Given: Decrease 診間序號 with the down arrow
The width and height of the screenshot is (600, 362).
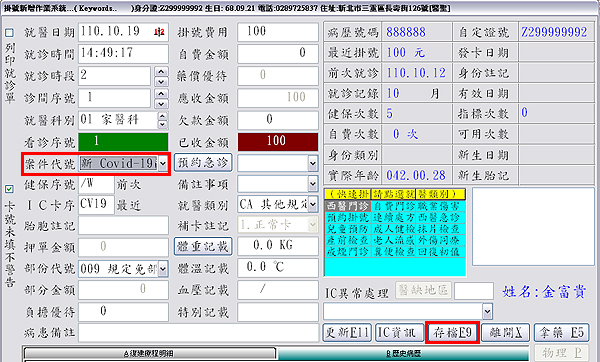Looking at the screenshot, I should 161,104.
